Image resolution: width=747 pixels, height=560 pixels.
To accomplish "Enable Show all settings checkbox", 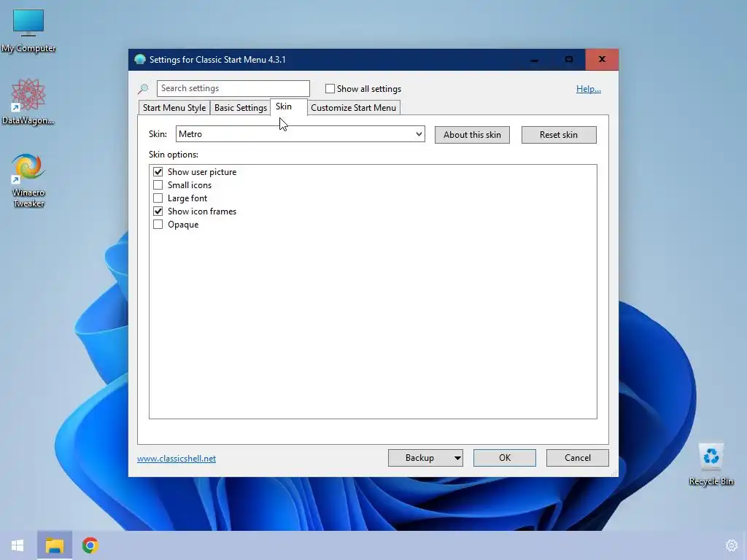I will [330, 88].
